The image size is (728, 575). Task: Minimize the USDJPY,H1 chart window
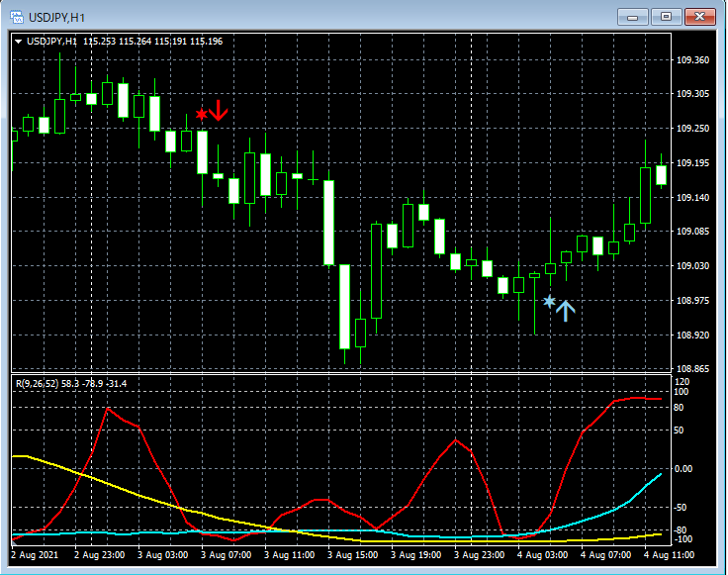(x=632, y=17)
